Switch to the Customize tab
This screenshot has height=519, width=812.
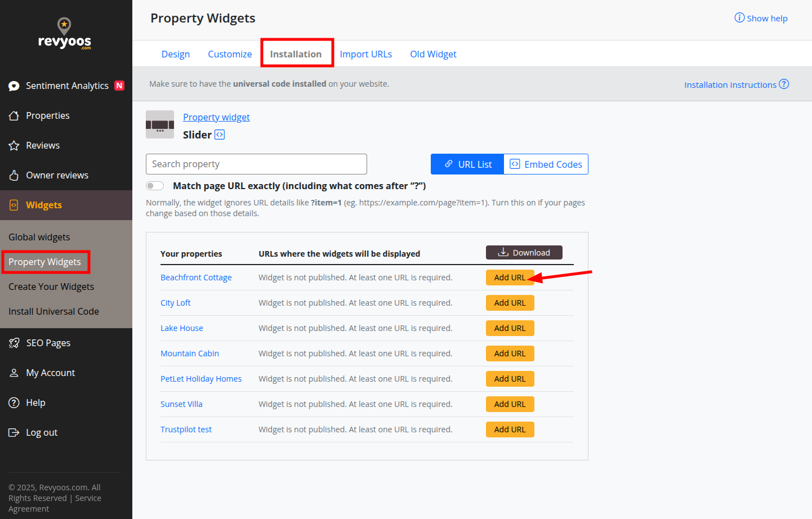click(x=230, y=54)
